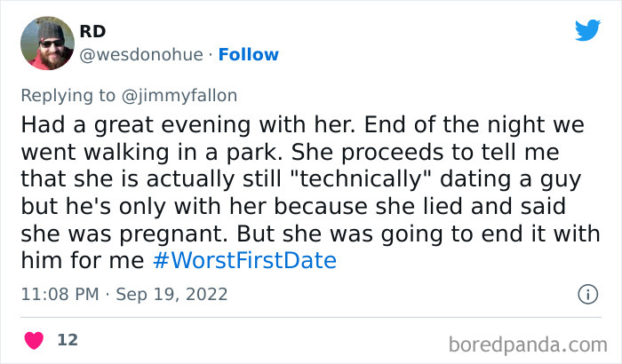Click the display name RD
The height and width of the screenshot is (364, 622).
[x=92, y=31]
